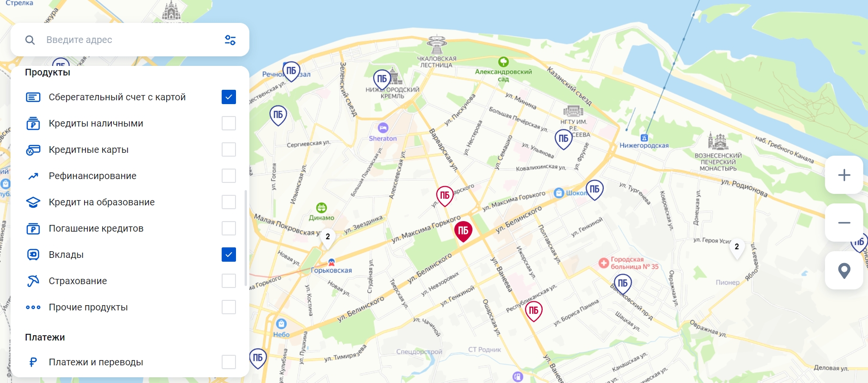Viewport: 868px width, 383px height.
Task: Uncheck the Вклады checkbox
Action: 229,255
